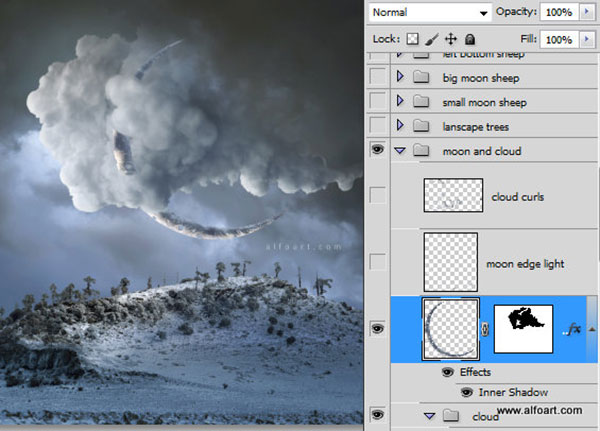The height and width of the screenshot is (431, 600).
Task: Click the Opacity 100% value field
Action: tap(559, 12)
